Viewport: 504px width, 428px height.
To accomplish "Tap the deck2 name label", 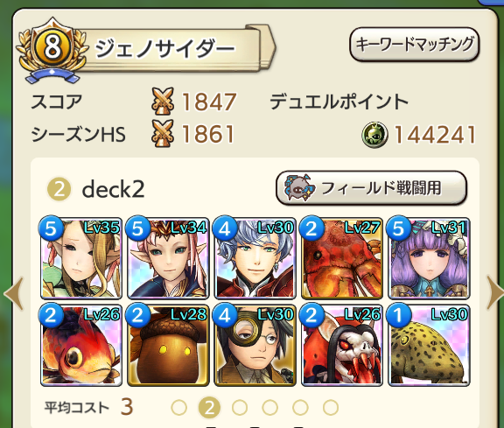I will click(x=113, y=189).
